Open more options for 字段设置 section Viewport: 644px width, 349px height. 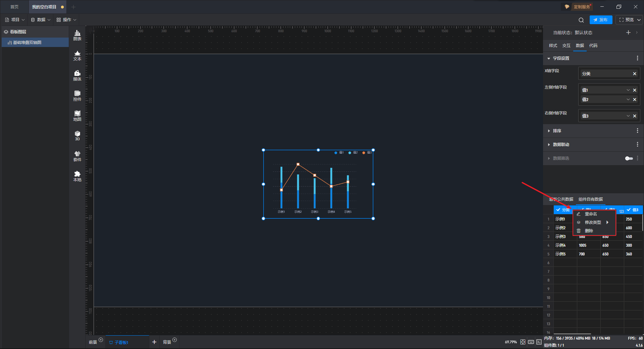[637, 58]
